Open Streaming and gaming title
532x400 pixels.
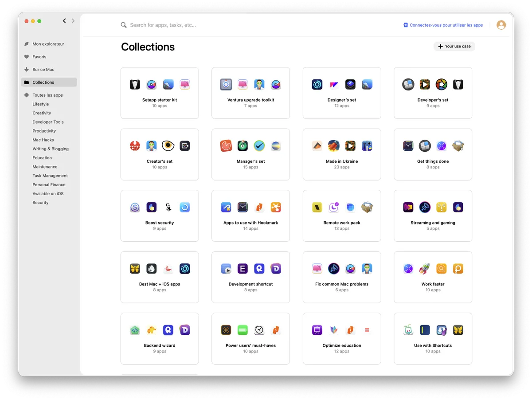433,223
